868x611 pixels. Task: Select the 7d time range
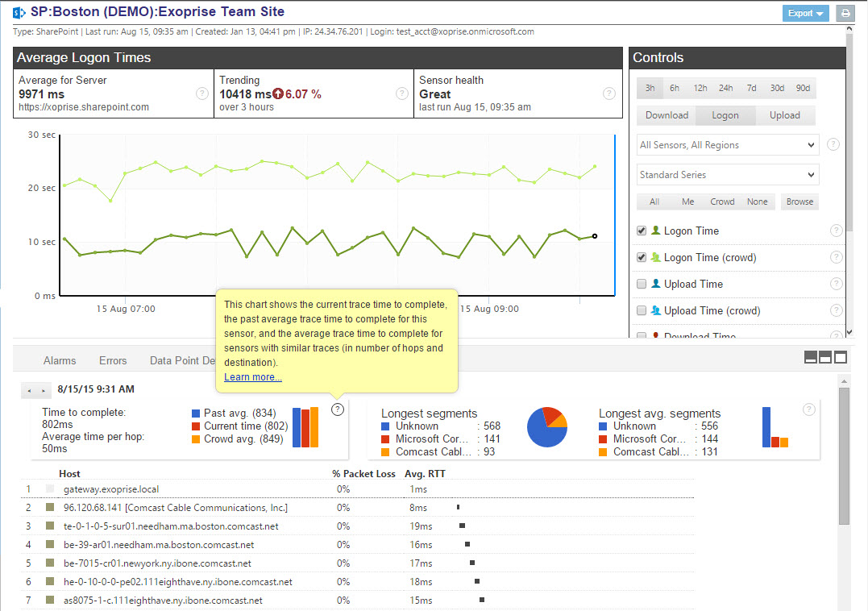(751, 88)
